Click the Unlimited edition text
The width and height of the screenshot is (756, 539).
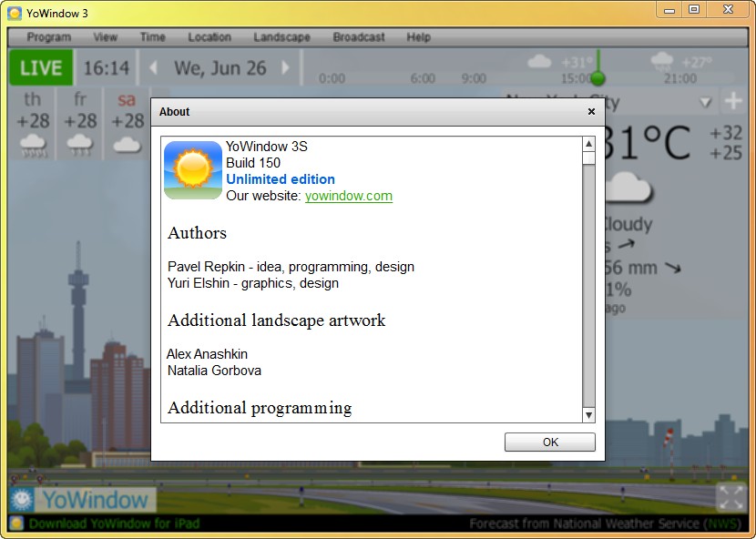(x=281, y=179)
